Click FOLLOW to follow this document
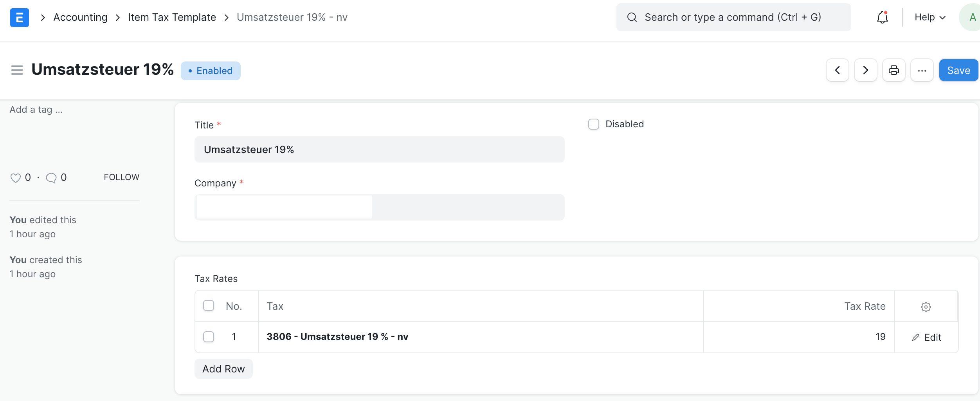This screenshot has height=401, width=980. (x=121, y=177)
